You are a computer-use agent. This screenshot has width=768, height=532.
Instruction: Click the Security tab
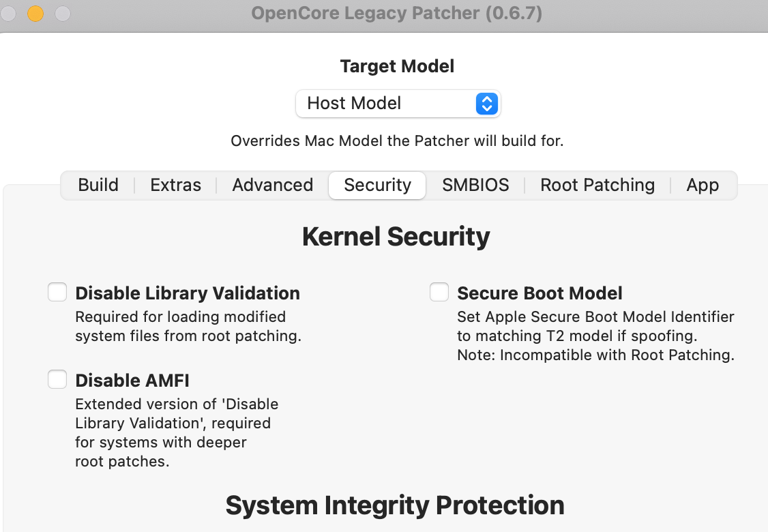click(x=377, y=185)
